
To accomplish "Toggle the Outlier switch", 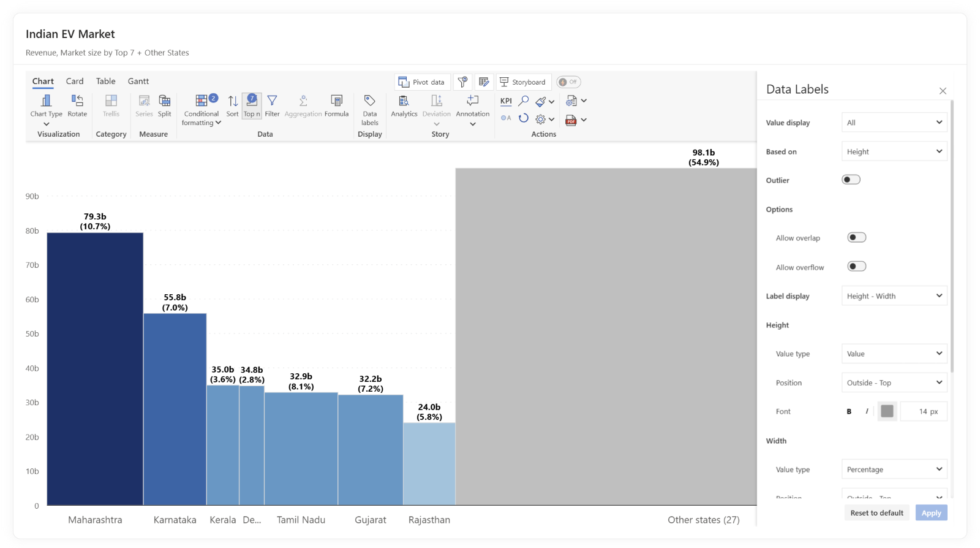I will (851, 180).
